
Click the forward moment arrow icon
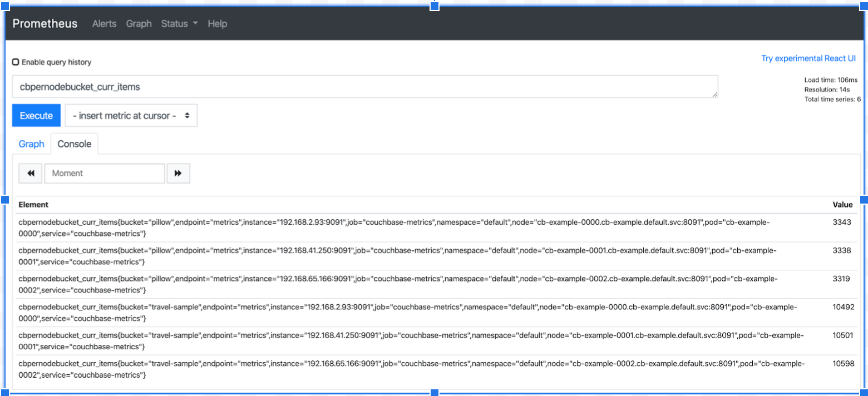(x=178, y=173)
